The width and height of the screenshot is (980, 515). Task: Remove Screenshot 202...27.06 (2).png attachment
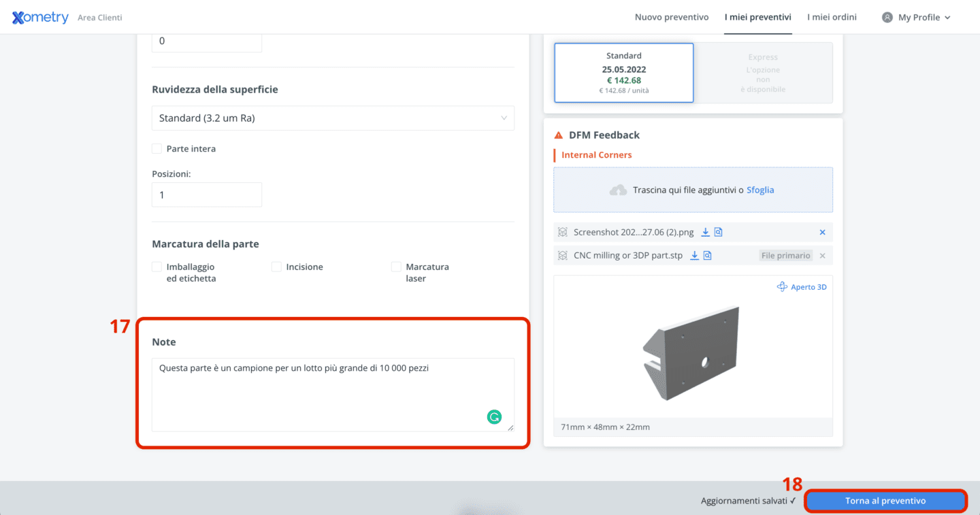[822, 233]
